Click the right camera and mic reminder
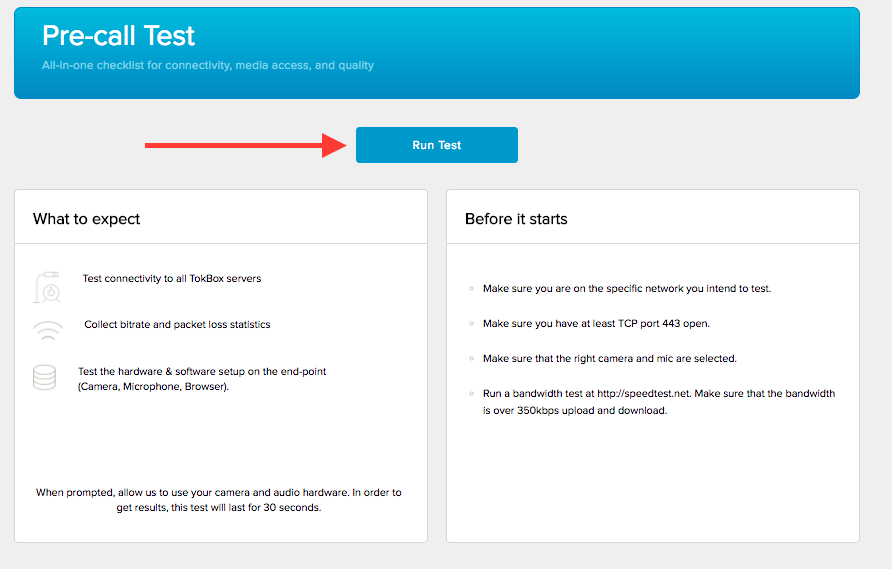Screen dimensions: 892x569 610,358
